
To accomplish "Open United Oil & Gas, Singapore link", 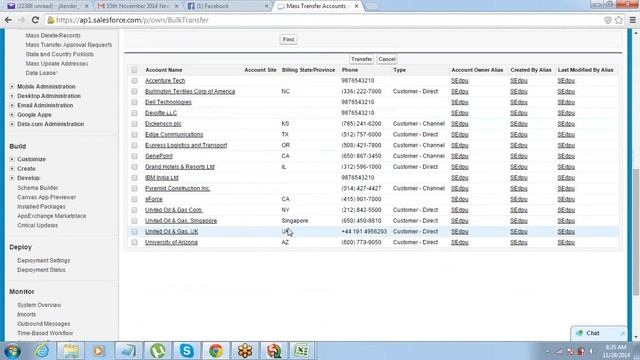I will [181, 221].
